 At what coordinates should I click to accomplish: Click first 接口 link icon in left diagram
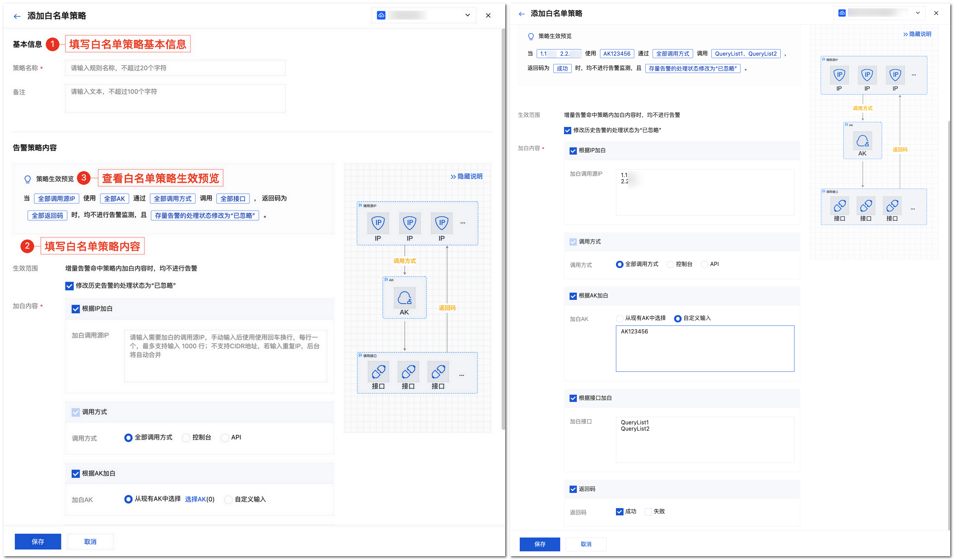(x=378, y=371)
